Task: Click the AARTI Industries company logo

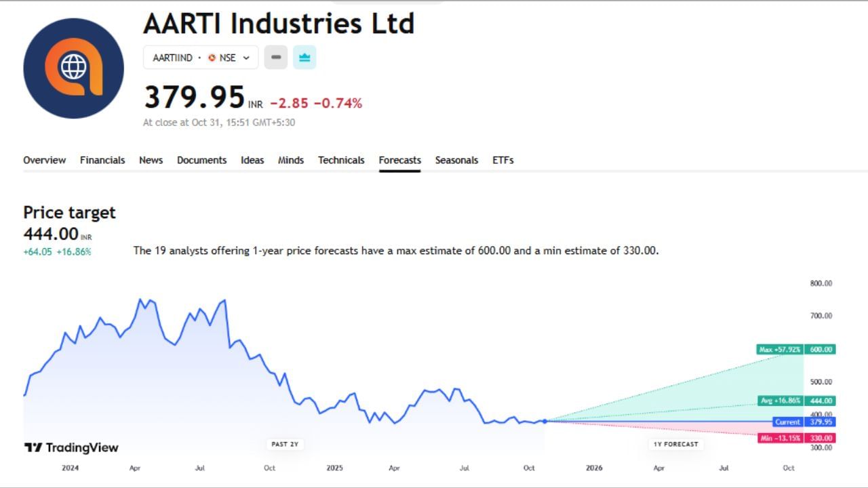Action: [x=73, y=68]
